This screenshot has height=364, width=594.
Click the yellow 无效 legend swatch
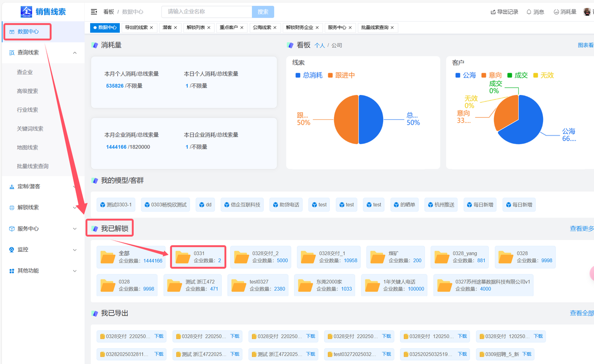coord(535,75)
